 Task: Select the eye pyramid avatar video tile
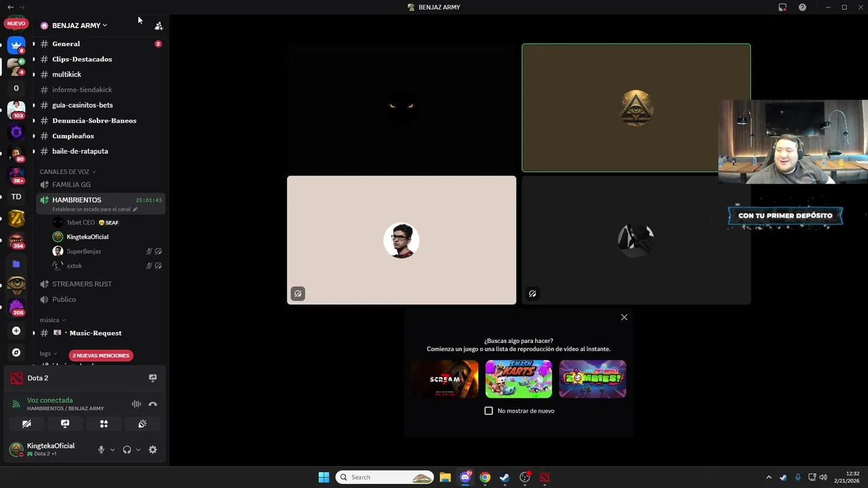click(636, 108)
